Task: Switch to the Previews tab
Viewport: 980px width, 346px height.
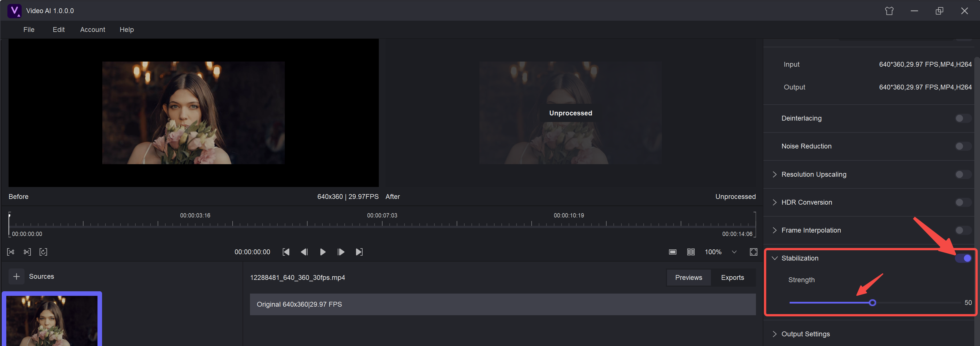Action: [x=689, y=278]
